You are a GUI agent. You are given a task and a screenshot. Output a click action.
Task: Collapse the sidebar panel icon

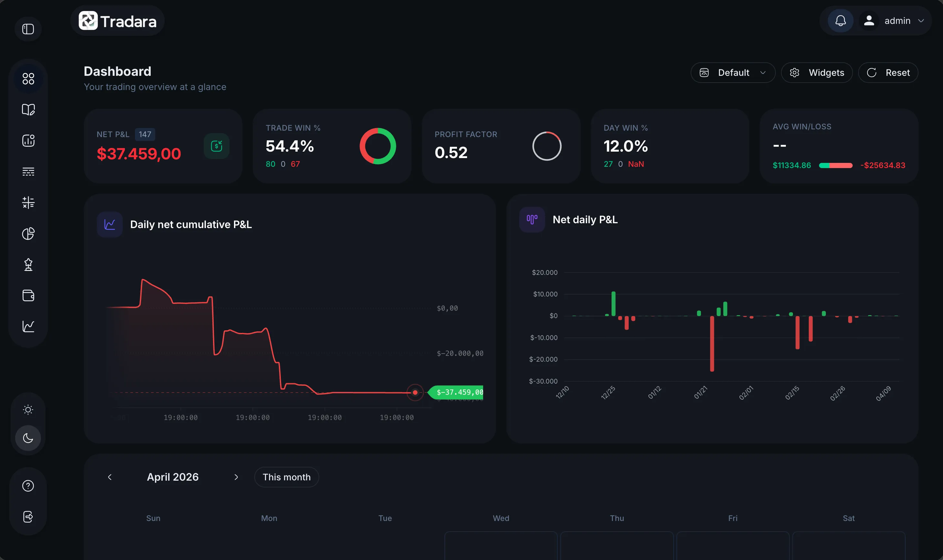pyautogui.click(x=28, y=29)
